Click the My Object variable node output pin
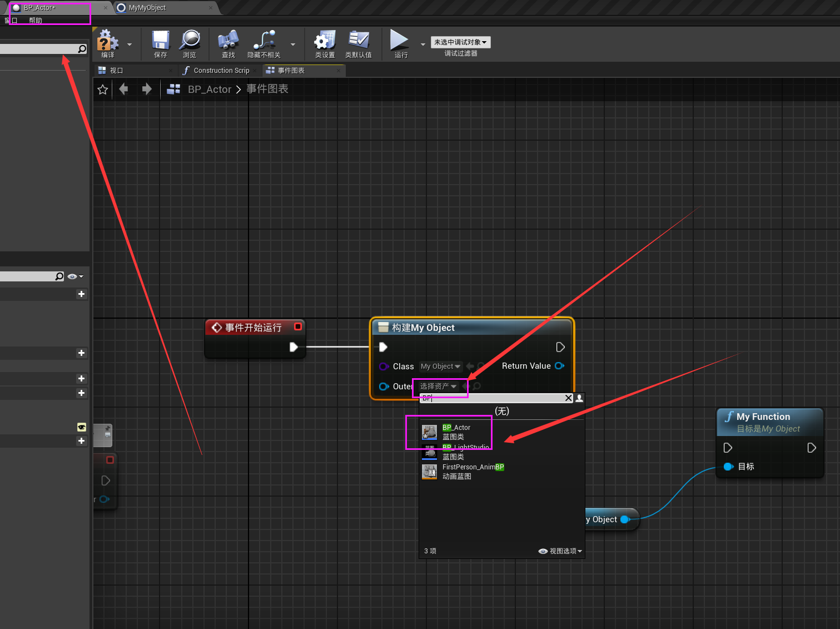The image size is (840, 629). point(625,519)
